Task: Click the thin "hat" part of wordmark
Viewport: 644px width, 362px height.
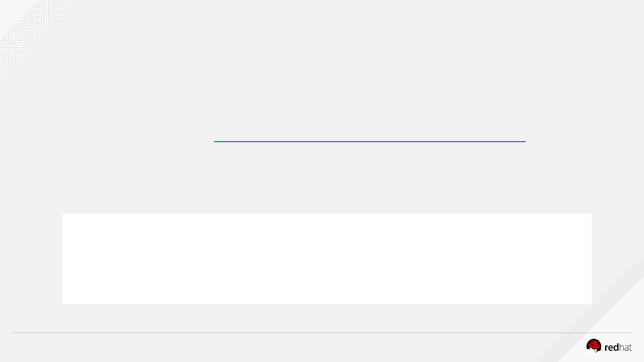Action: click(626, 347)
